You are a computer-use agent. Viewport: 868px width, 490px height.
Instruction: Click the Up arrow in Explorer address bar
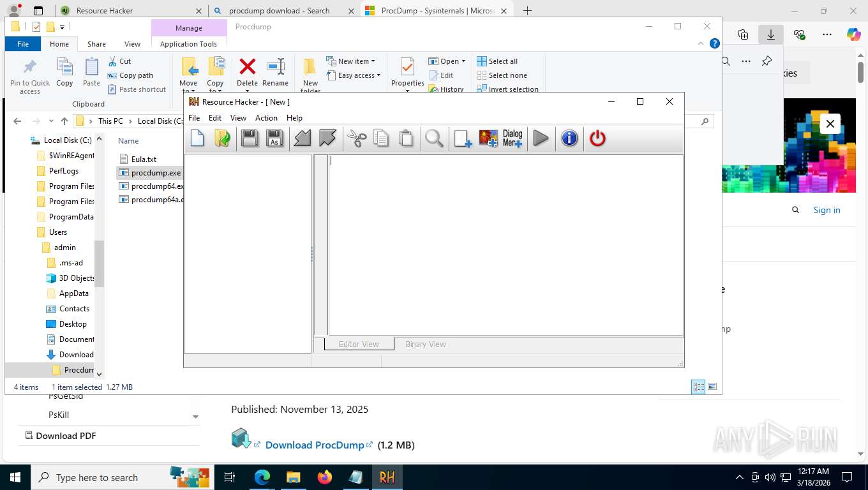(x=64, y=121)
